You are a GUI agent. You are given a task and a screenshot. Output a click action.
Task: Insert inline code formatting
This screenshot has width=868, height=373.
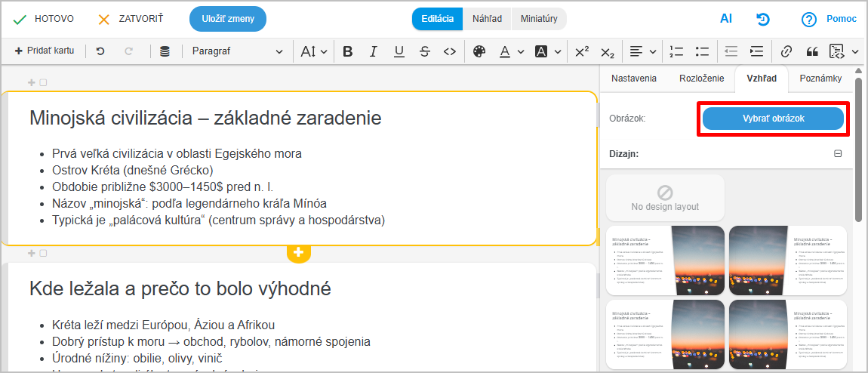point(450,51)
